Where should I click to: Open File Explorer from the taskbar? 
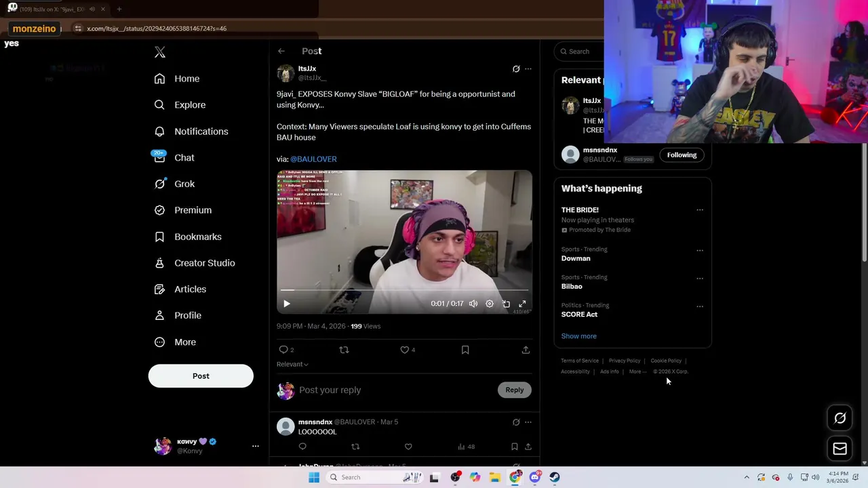(495, 477)
